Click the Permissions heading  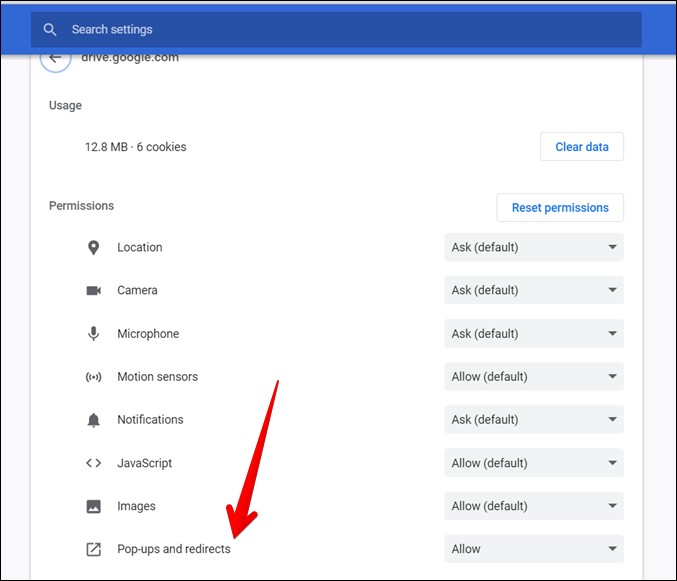[81, 206]
